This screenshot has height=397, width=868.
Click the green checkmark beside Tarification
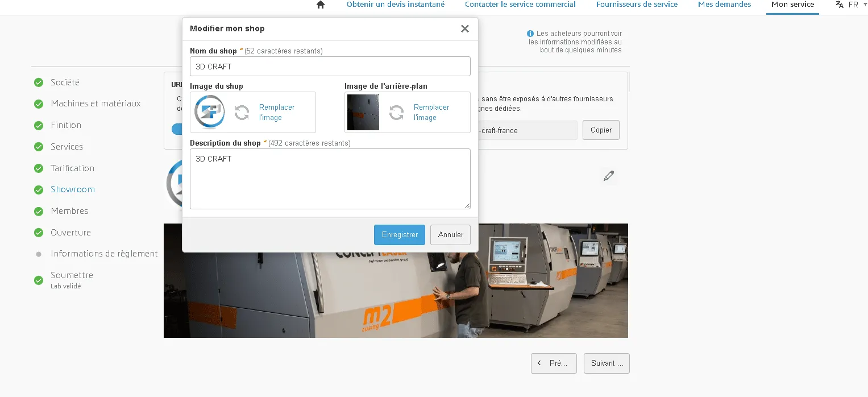[38, 168]
